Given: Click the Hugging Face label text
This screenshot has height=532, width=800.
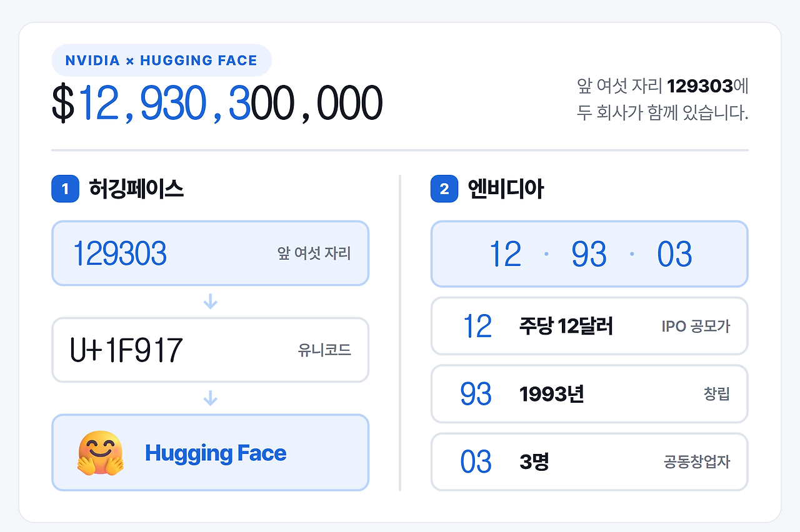Looking at the screenshot, I should point(216,453).
